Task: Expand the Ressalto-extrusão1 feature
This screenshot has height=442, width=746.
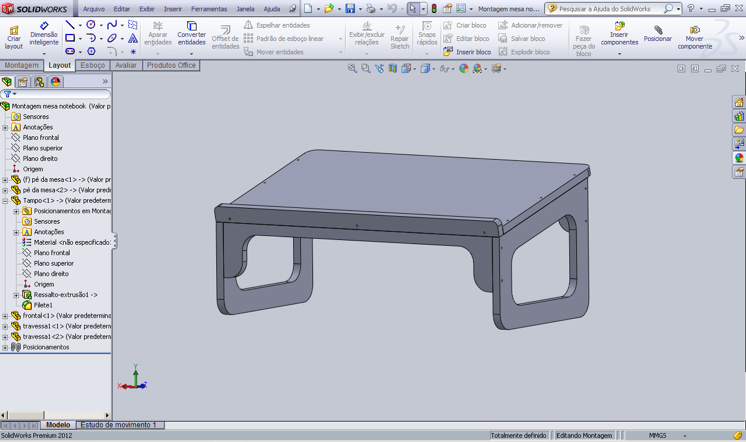Action: [x=16, y=295]
